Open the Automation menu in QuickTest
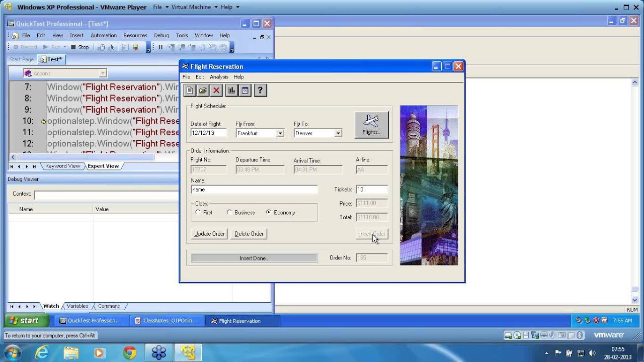This screenshot has width=644, height=362. pyautogui.click(x=104, y=36)
